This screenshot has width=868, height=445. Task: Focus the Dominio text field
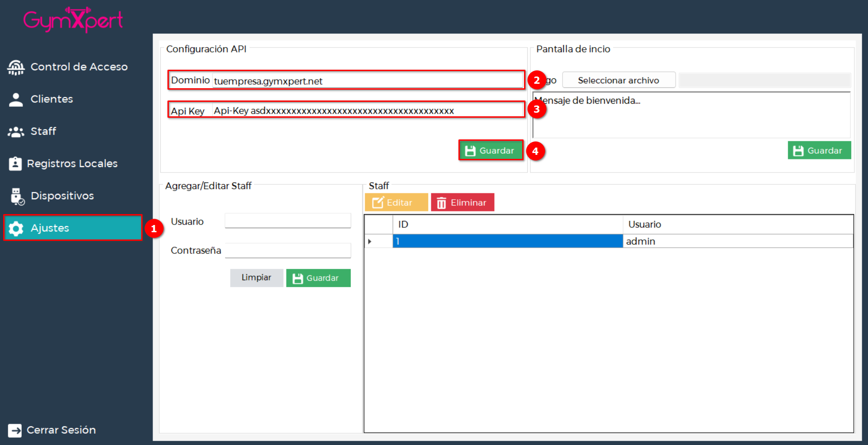click(x=367, y=81)
